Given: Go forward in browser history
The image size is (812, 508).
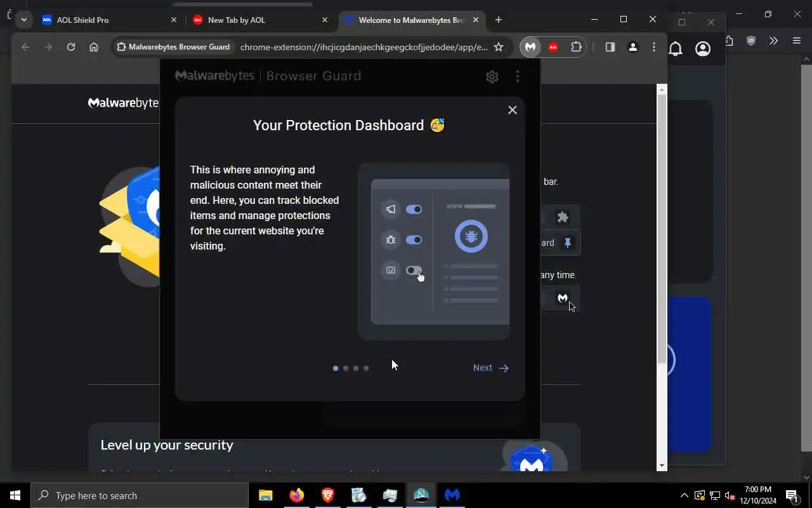Looking at the screenshot, I should (48, 47).
